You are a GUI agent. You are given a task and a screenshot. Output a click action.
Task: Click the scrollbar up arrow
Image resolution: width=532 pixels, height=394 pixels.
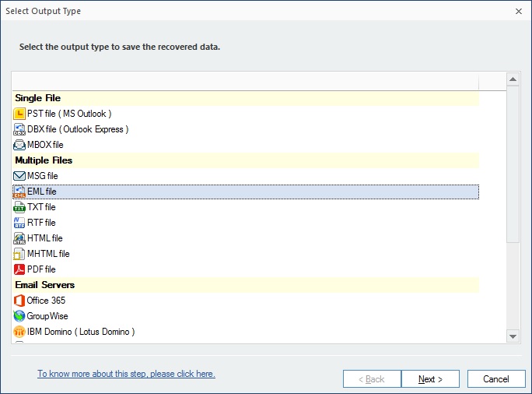(513, 79)
